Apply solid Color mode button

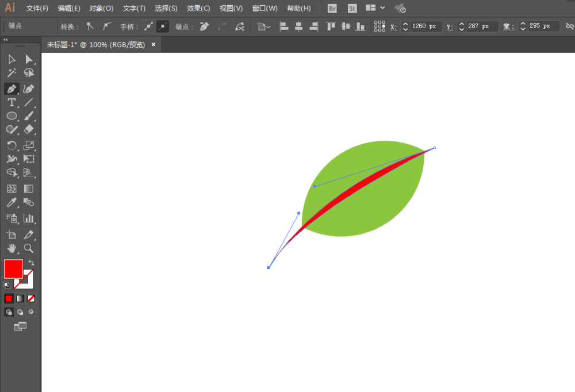(x=9, y=298)
